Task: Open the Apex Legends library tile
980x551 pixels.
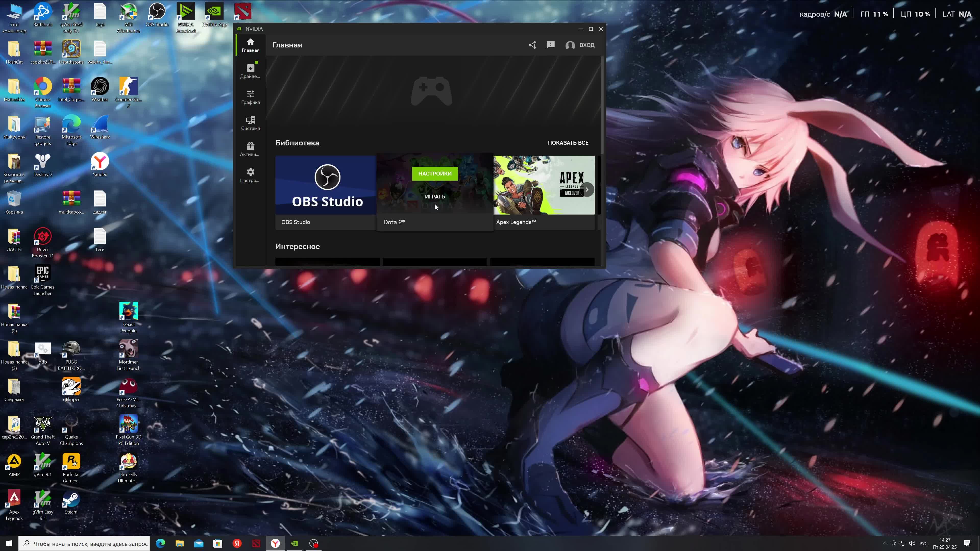Action: click(543, 185)
